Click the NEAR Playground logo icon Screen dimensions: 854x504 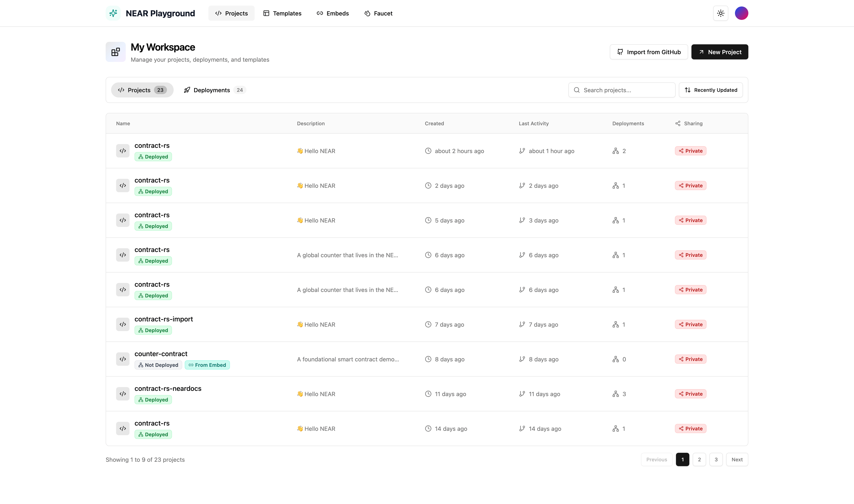click(113, 13)
